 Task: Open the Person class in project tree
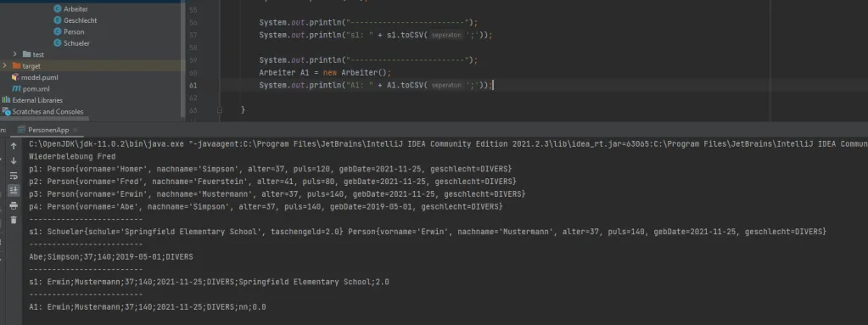click(74, 31)
